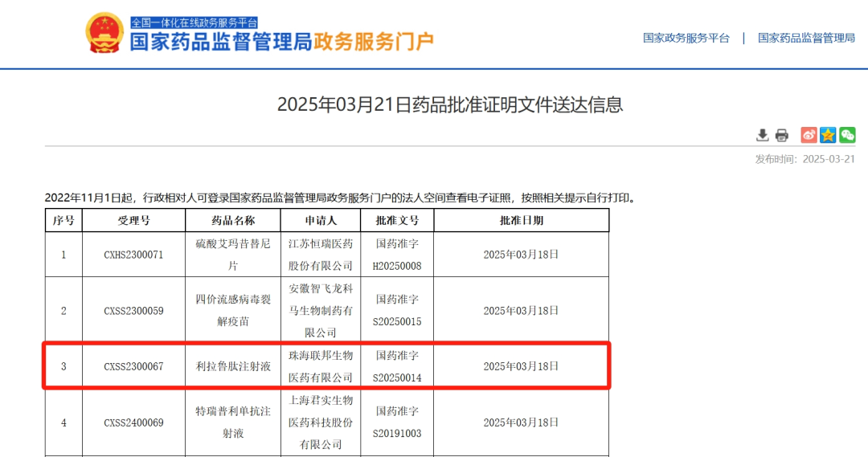This screenshot has height=457, width=868.
Task: Click approval date for 利拉鲁肽注射液
Action: (x=521, y=367)
